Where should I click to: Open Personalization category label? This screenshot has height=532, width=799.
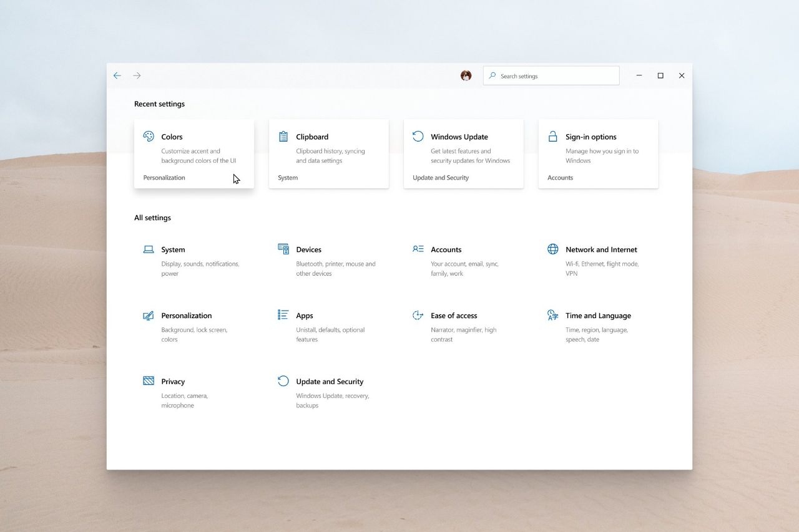coord(187,316)
